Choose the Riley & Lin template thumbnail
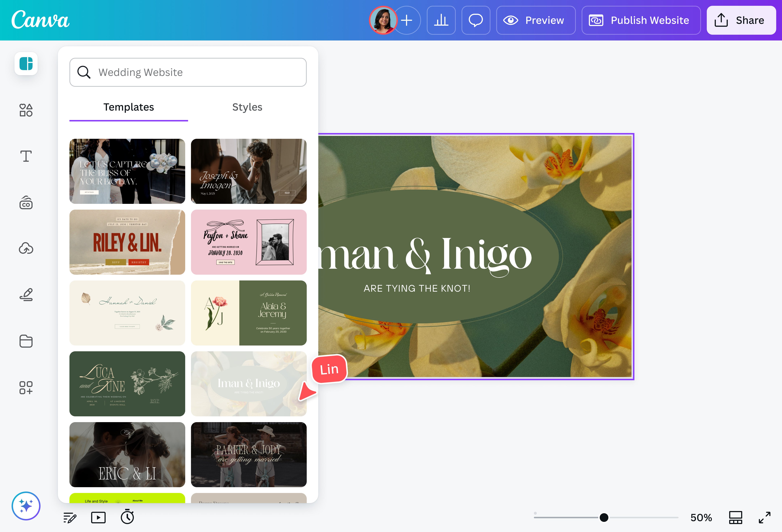This screenshot has height=532, width=782. [x=127, y=242]
